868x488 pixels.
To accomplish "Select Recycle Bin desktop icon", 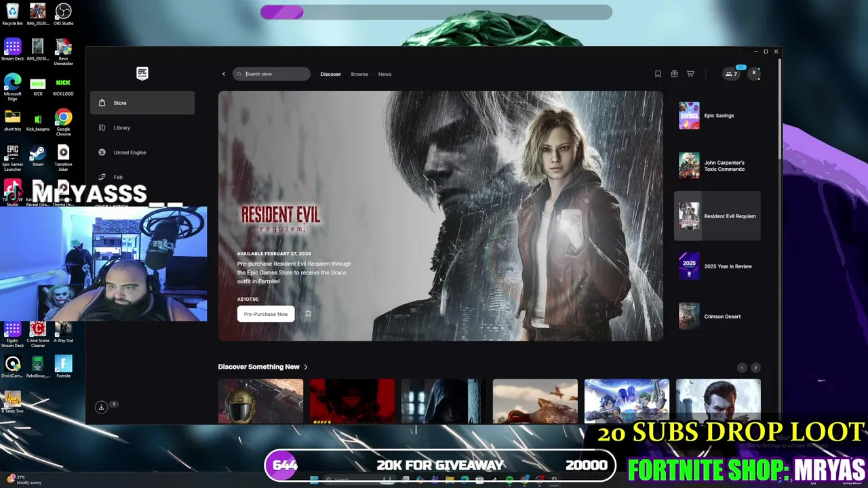I will click(12, 14).
